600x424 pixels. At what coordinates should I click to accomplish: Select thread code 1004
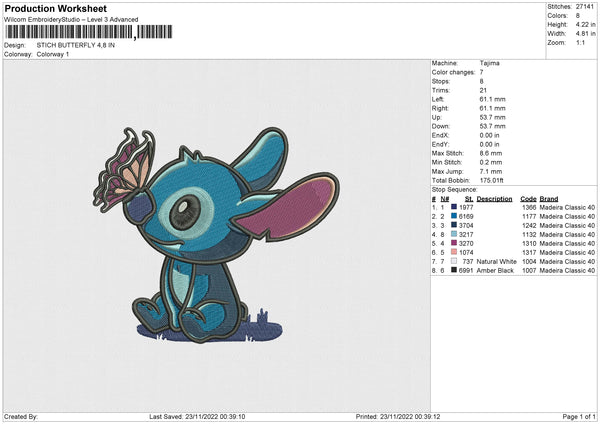(529, 261)
